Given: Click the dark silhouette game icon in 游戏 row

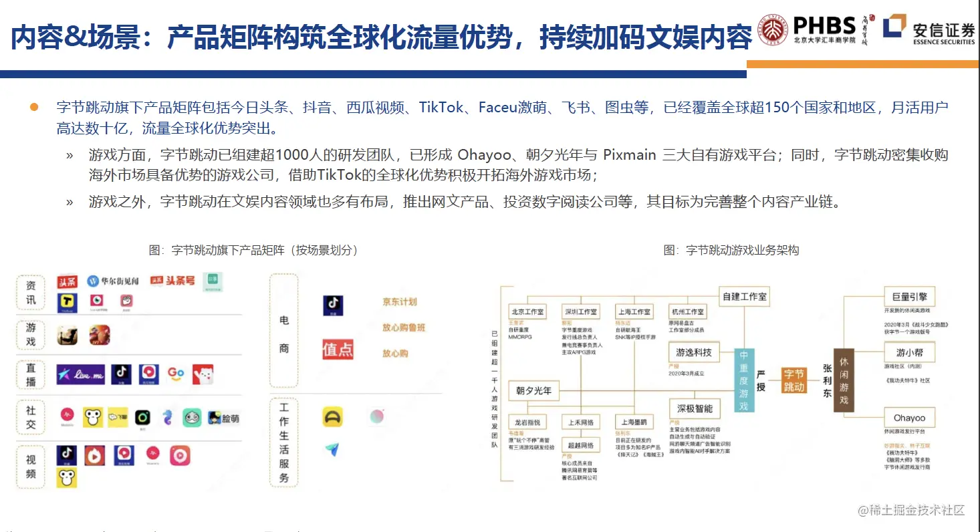Looking at the screenshot, I should (x=67, y=335).
